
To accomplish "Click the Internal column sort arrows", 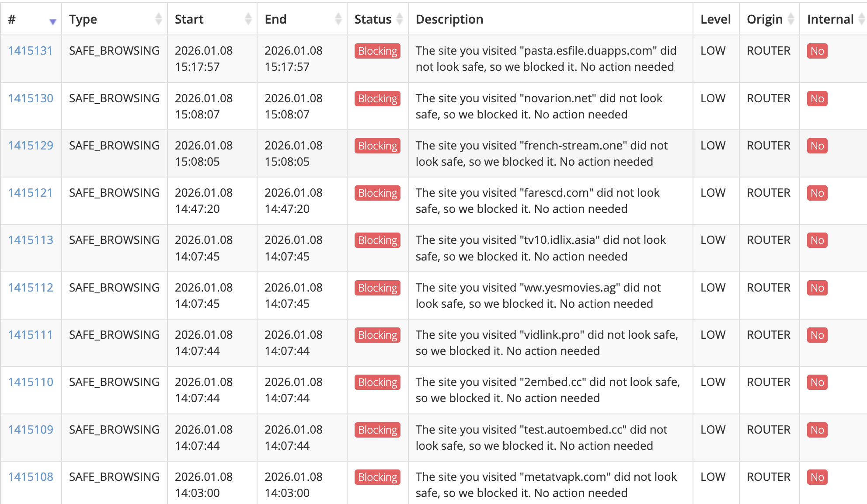I will 861,19.
